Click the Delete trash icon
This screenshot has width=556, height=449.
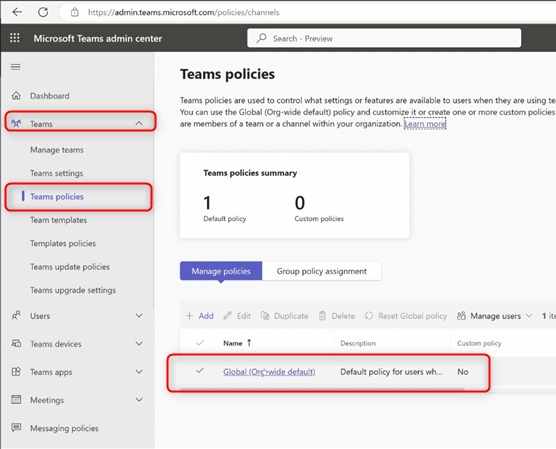(x=322, y=315)
